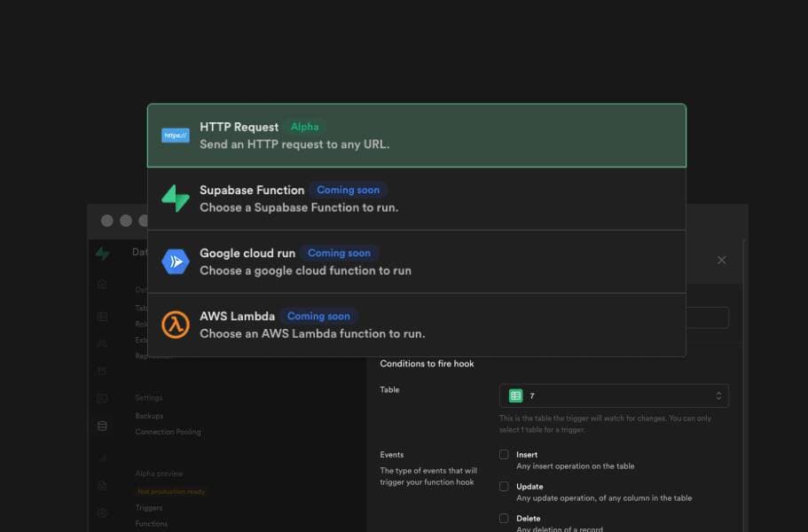Click the Supabase Function lightning icon

(x=174, y=198)
